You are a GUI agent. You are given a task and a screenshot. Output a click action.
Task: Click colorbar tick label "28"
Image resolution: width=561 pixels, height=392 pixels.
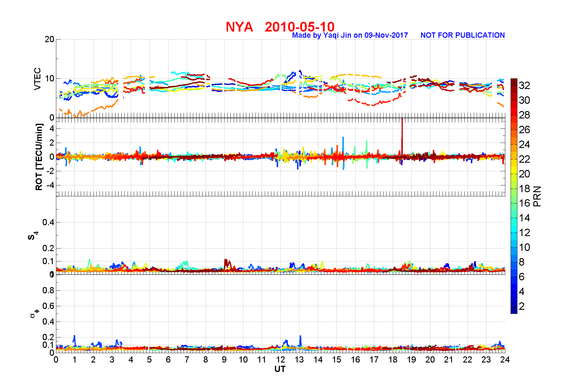coord(524,115)
